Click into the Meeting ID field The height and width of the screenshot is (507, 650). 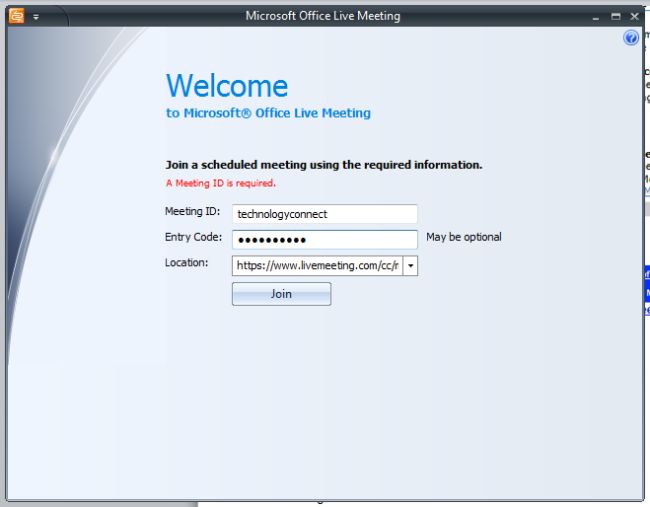[x=325, y=214]
